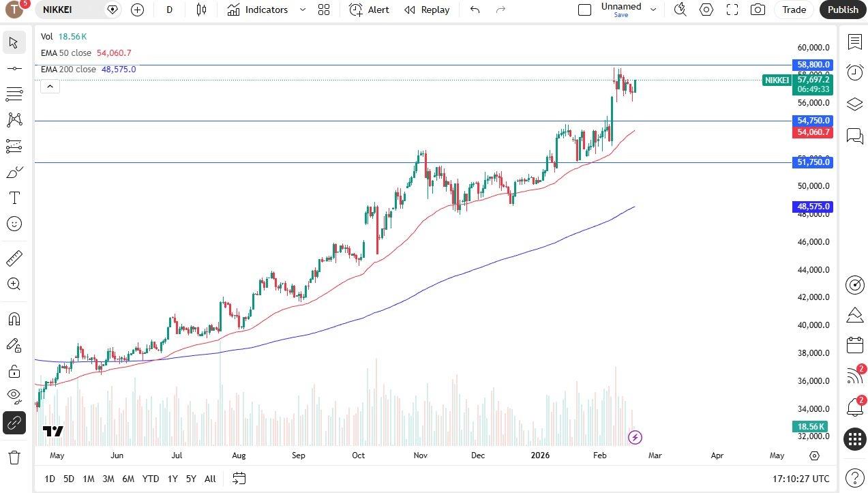Switch to the 1Y timeframe

click(172, 479)
